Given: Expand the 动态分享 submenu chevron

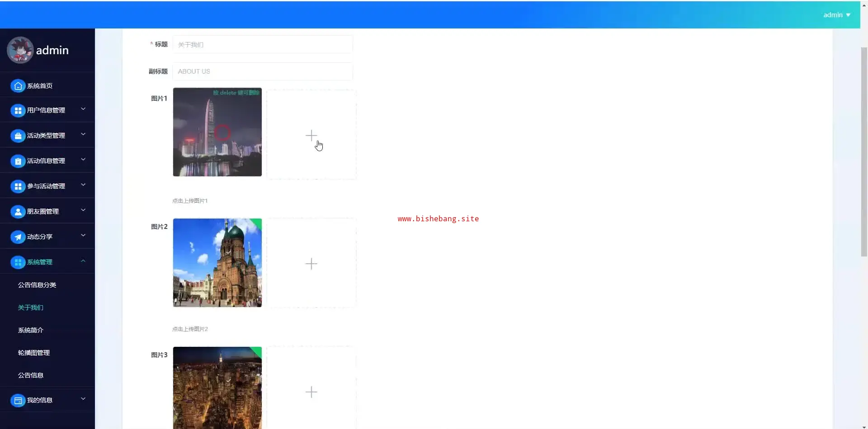Looking at the screenshot, I should pyautogui.click(x=83, y=235).
